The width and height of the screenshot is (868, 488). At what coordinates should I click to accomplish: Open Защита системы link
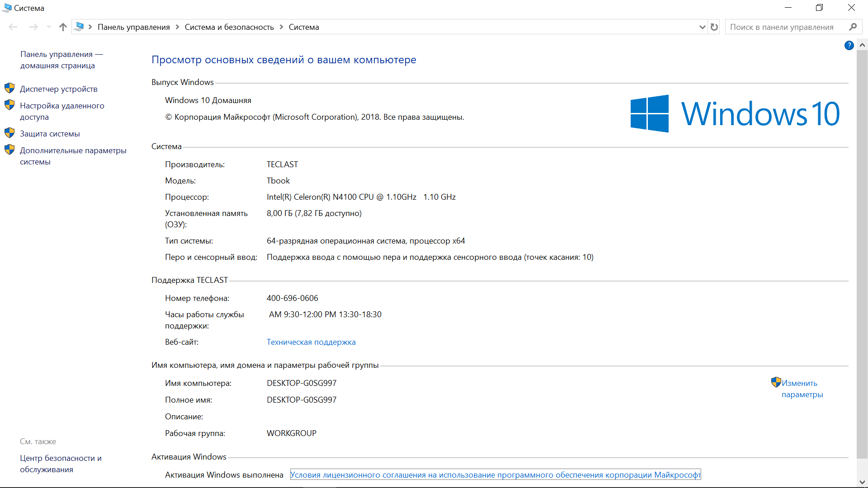click(50, 134)
